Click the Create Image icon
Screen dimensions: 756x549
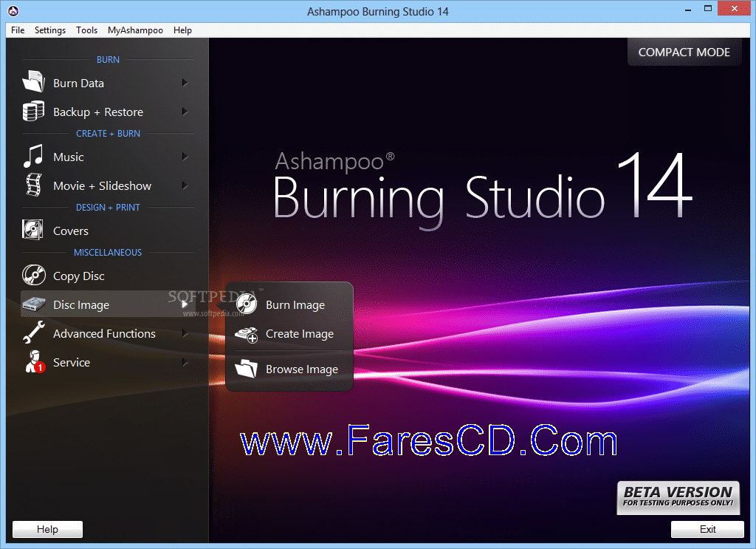(247, 334)
